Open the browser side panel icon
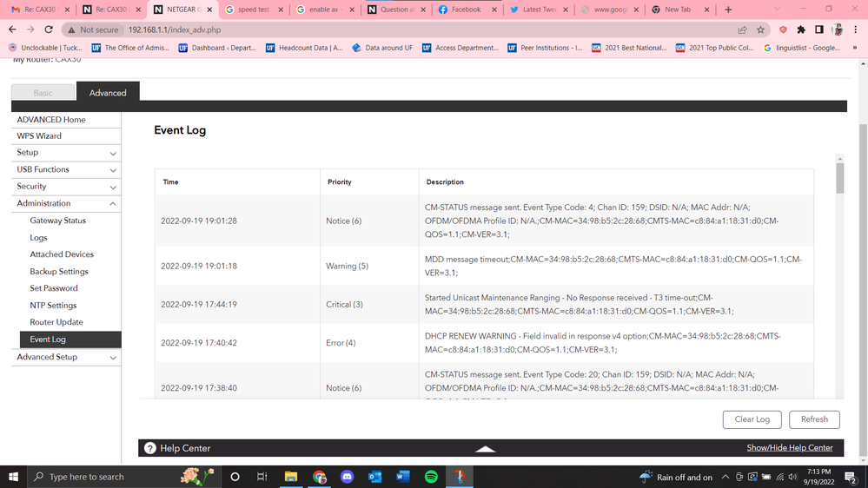 [819, 30]
